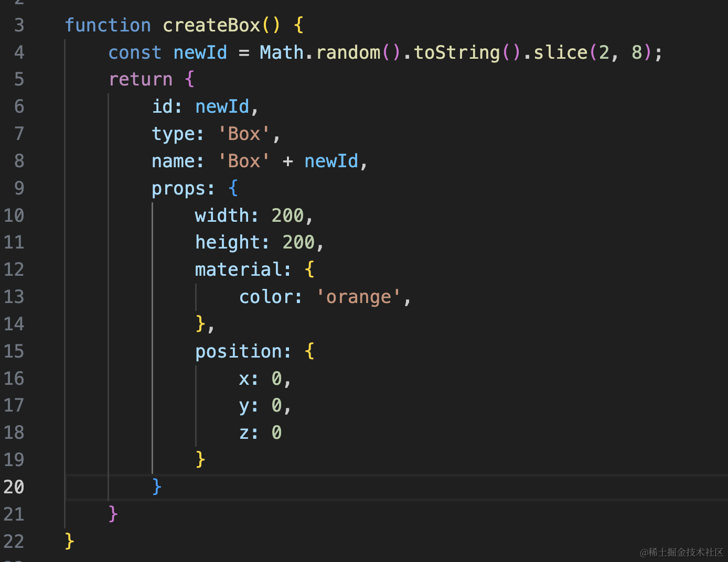This screenshot has height=562, width=728.
Task: Click the 'function' keyword
Action: 108,25
